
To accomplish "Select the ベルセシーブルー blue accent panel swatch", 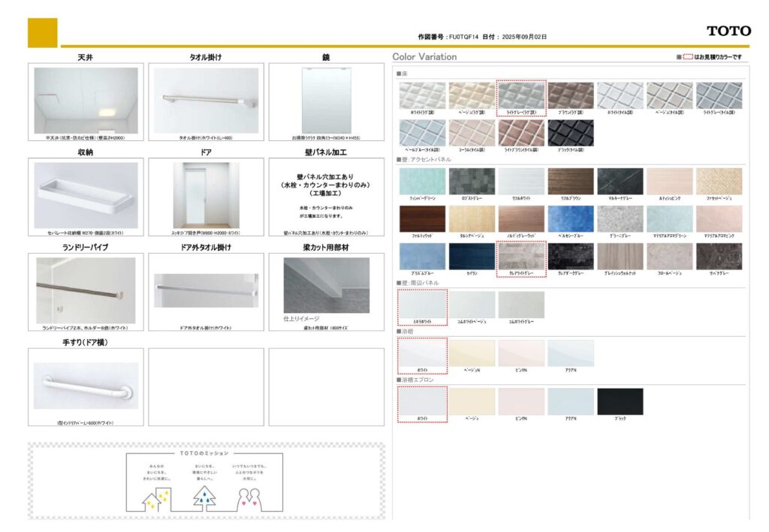I will pyautogui.click(x=570, y=218).
